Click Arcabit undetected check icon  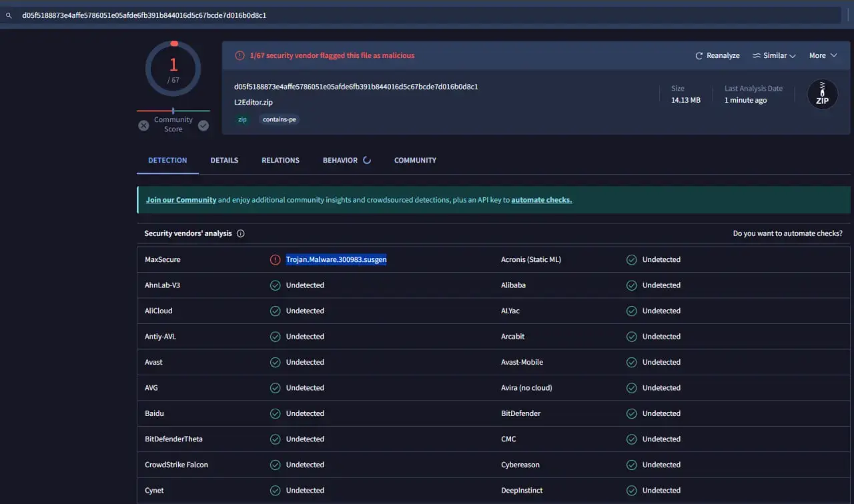click(x=631, y=337)
